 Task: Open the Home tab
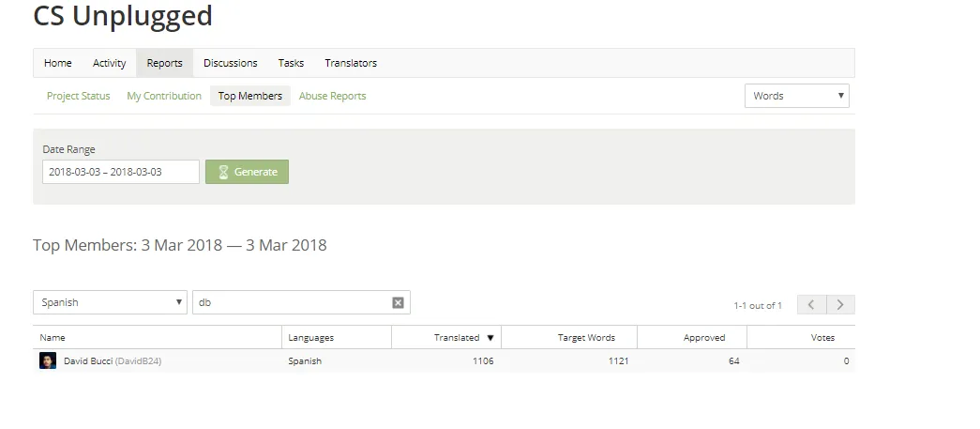(57, 63)
